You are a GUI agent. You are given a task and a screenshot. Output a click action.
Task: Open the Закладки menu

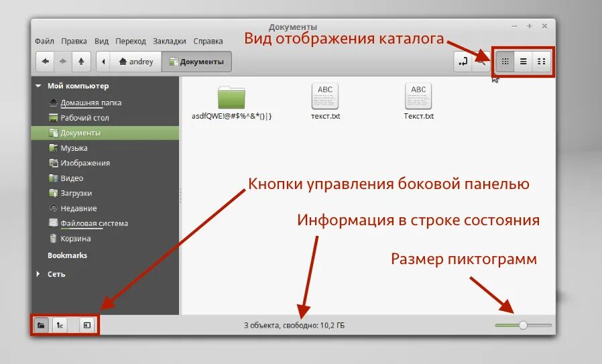pyautogui.click(x=170, y=41)
